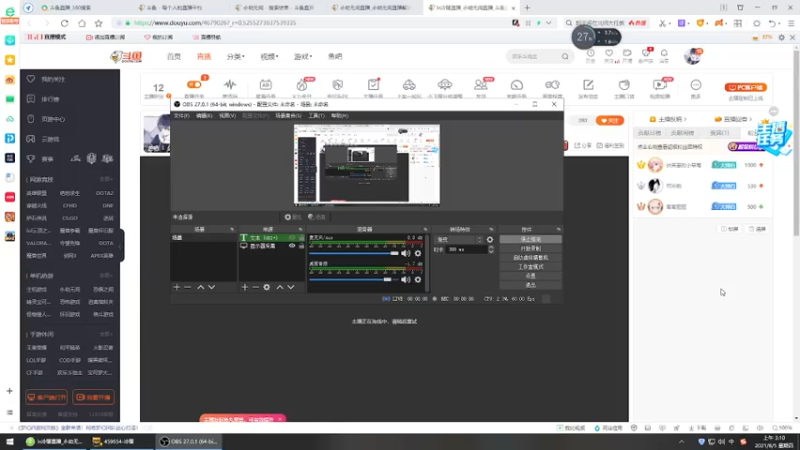Open the user avatar in Douyu header
The width and height of the screenshot is (800, 450).
tap(692, 56)
